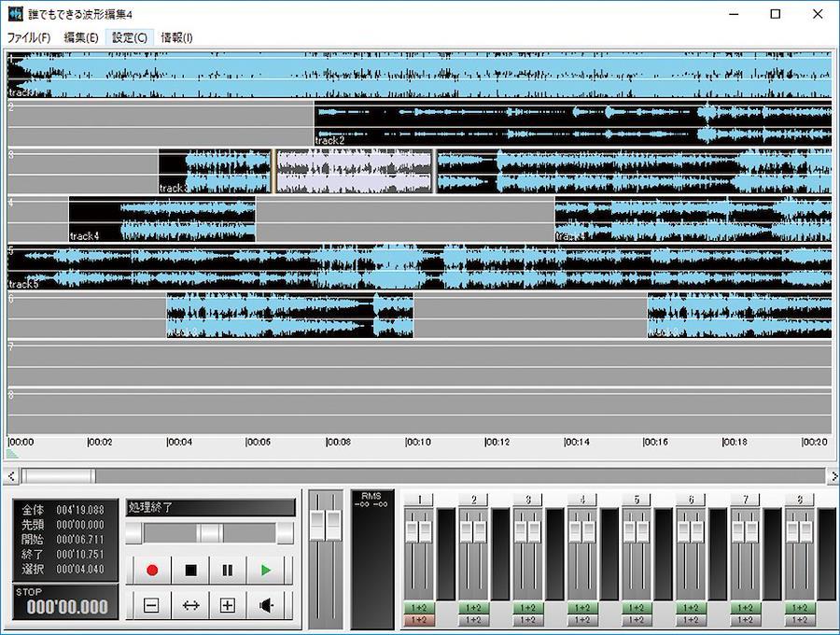
Task: Click the channel 8 number button in mixer
Action: click(799, 500)
